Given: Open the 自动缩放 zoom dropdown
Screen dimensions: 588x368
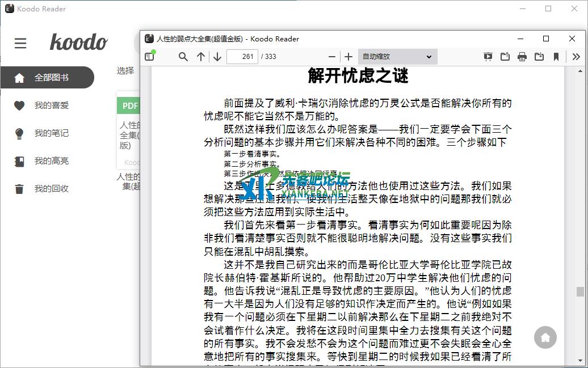Looking at the screenshot, I should pos(397,57).
